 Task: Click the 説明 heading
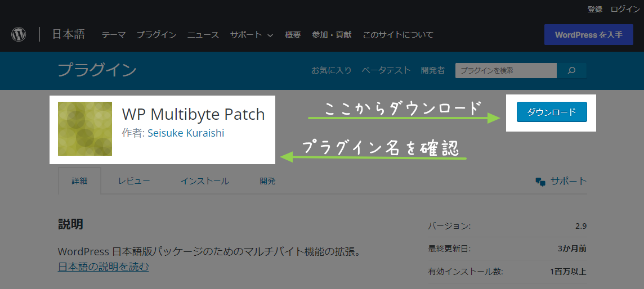pyautogui.click(x=70, y=224)
